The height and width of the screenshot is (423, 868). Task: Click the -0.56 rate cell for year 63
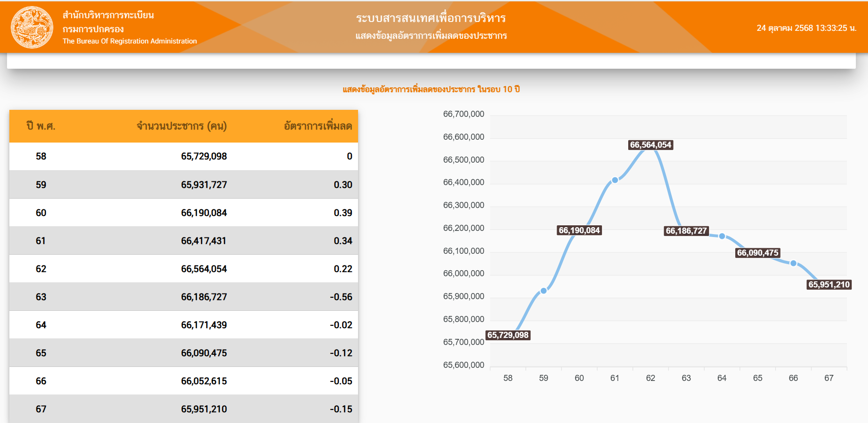coord(341,297)
